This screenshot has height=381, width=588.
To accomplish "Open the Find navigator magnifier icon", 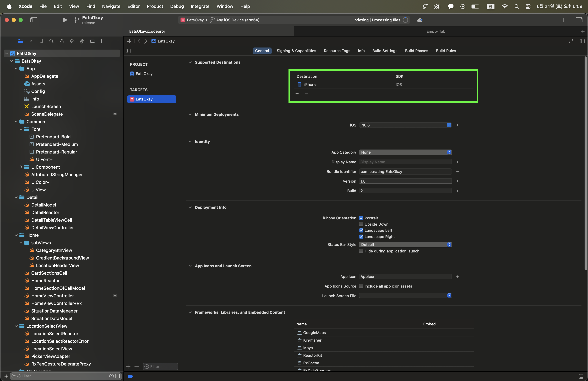I will (x=51, y=41).
